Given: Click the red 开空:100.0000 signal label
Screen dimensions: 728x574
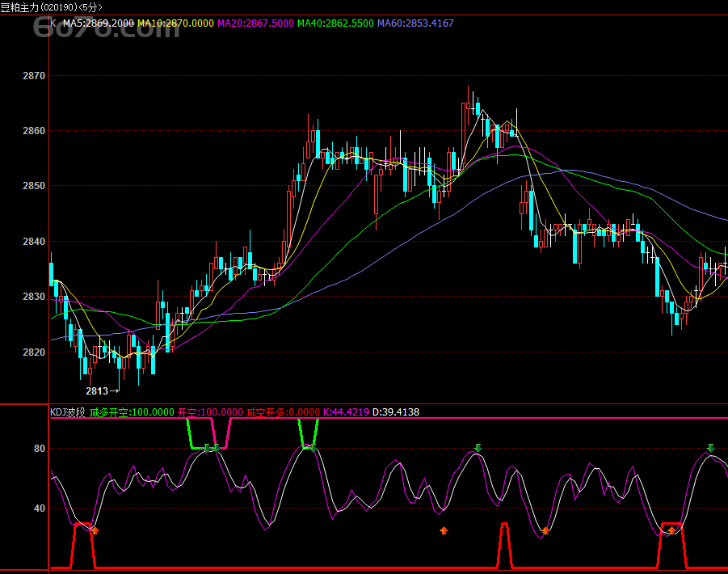Looking at the screenshot, I should point(210,412).
